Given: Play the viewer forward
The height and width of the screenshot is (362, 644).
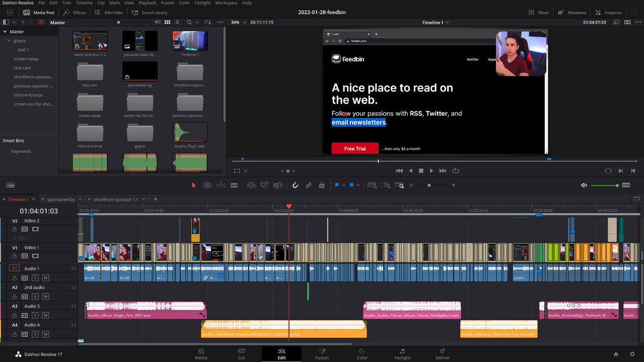Looking at the screenshot, I should [431, 171].
